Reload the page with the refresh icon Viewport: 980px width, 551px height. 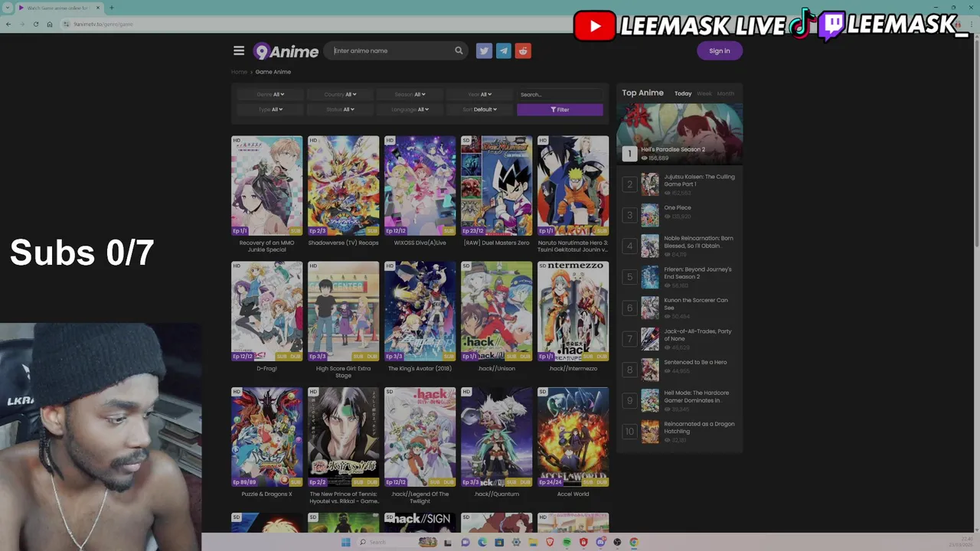(x=36, y=24)
